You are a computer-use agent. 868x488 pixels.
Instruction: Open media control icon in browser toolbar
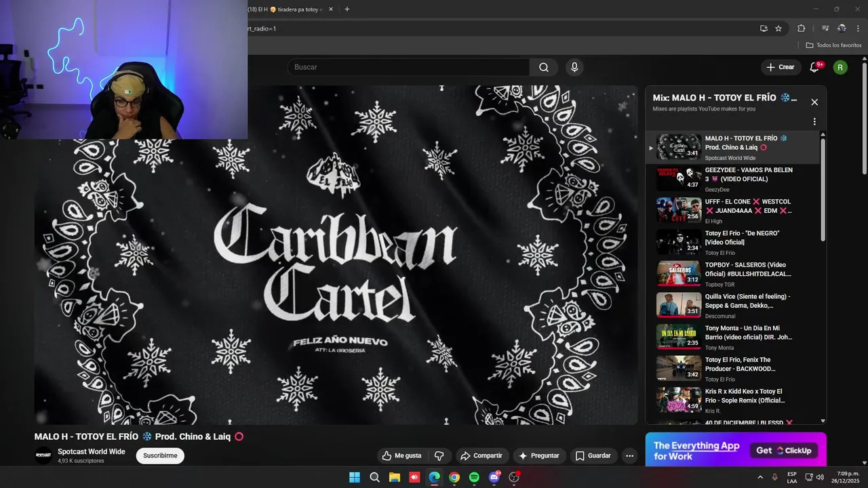(x=825, y=28)
